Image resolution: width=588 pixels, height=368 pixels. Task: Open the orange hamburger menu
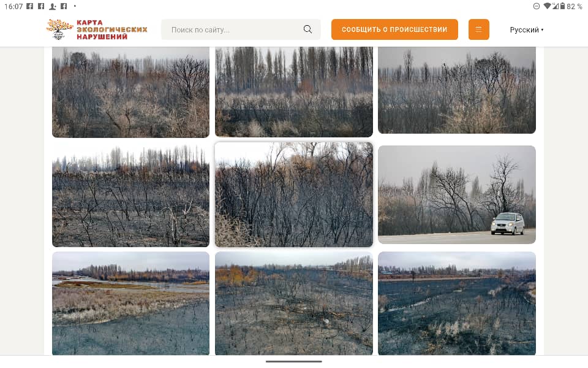[x=478, y=29]
